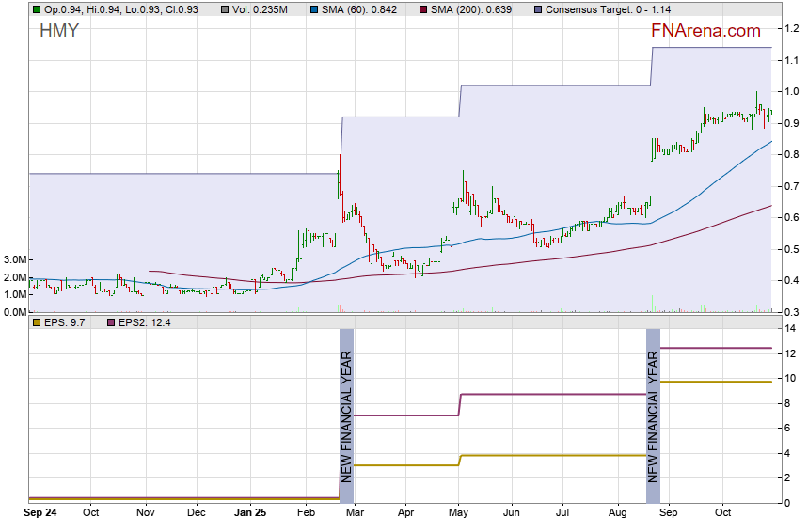
Task: Select the Jan 25 date axis label
Action: tap(250, 513)
